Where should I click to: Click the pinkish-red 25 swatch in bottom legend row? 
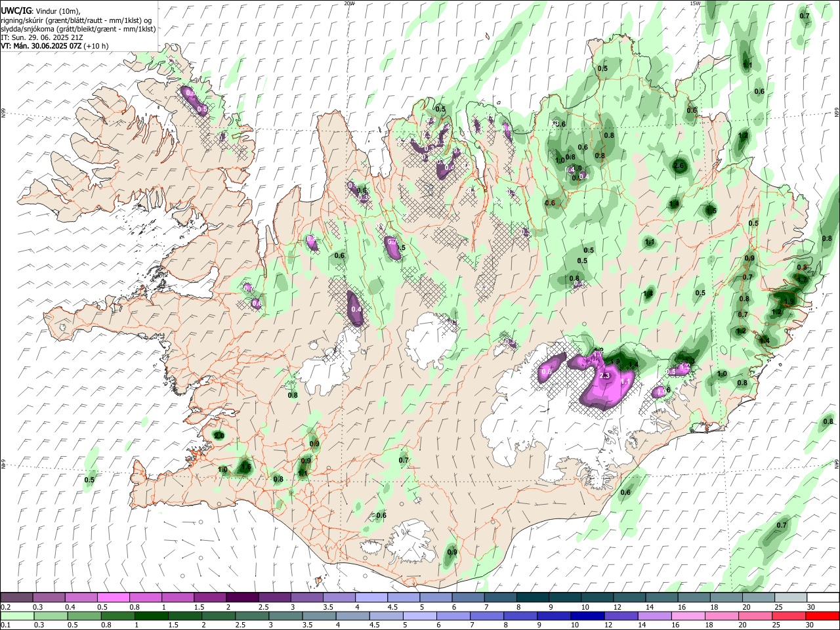click(789, 616)
